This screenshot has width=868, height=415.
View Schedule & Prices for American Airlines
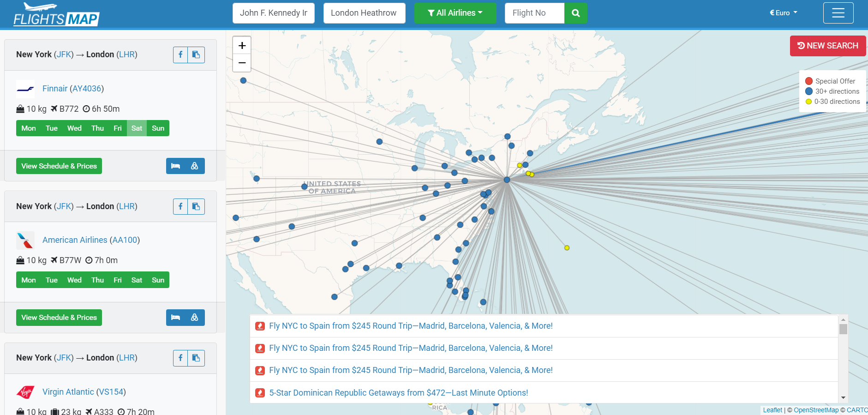click(x=59, y=318)
